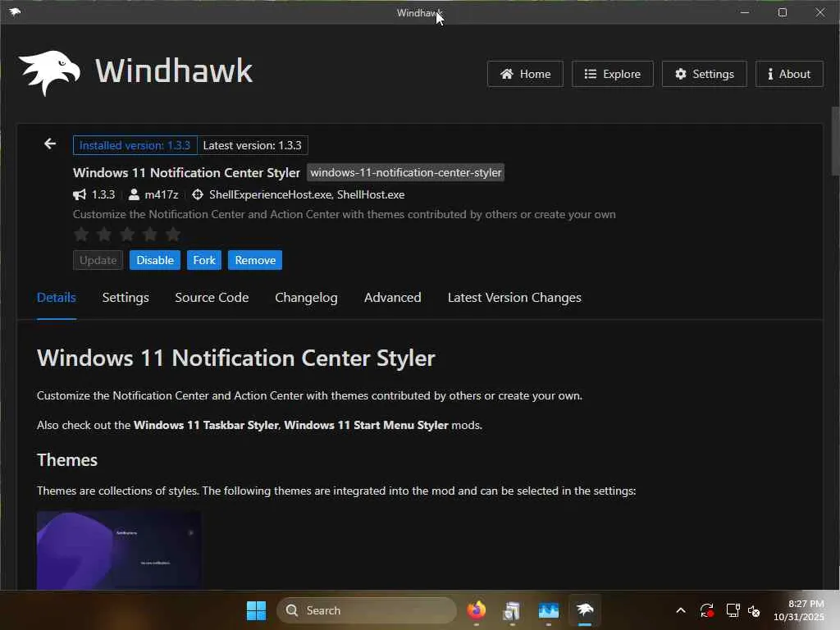Click the muted volume tray icon
The height and width of the screenshot is (630, 840).
pos(755,610)
